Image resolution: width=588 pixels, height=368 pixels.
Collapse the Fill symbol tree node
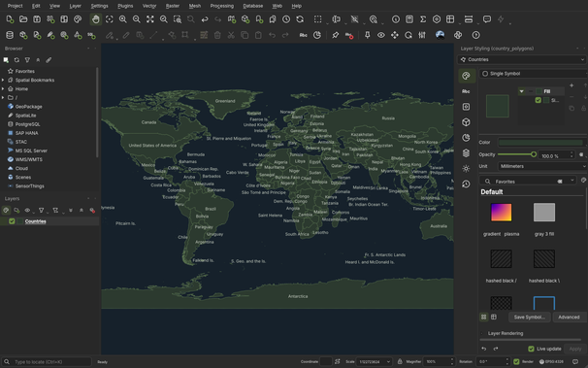coord(522,91)
